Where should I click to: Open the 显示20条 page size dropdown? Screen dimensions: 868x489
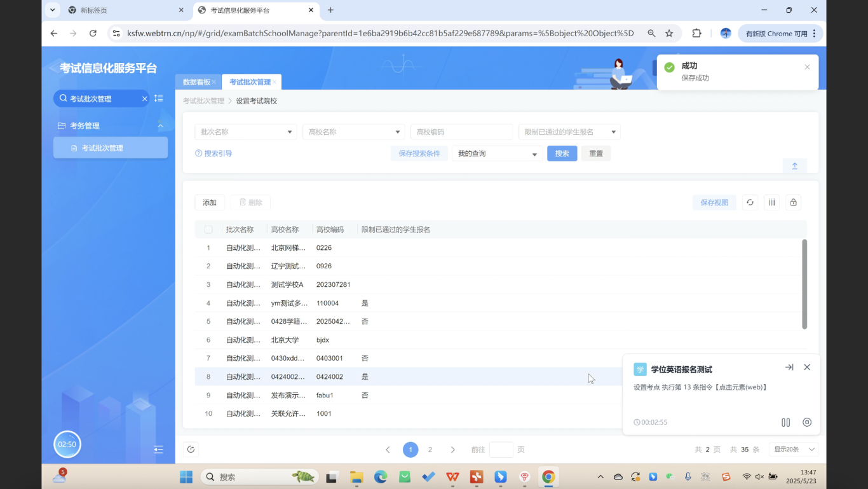[x=794, y=450]
